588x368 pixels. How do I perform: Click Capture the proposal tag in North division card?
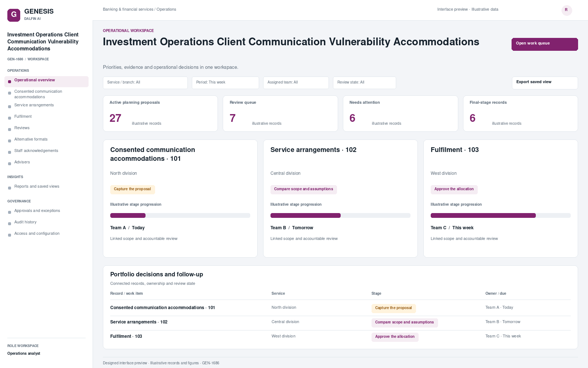(x=132, y=189)
